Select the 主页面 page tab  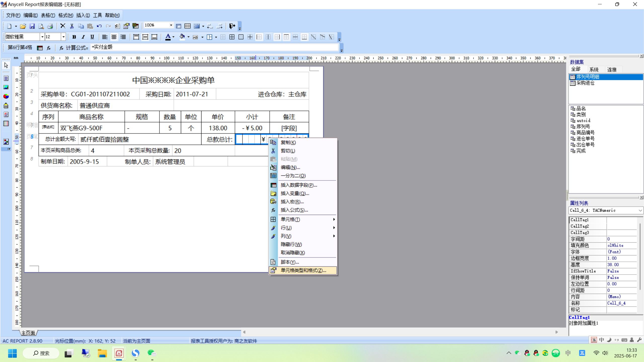click(x=28, y=333)
